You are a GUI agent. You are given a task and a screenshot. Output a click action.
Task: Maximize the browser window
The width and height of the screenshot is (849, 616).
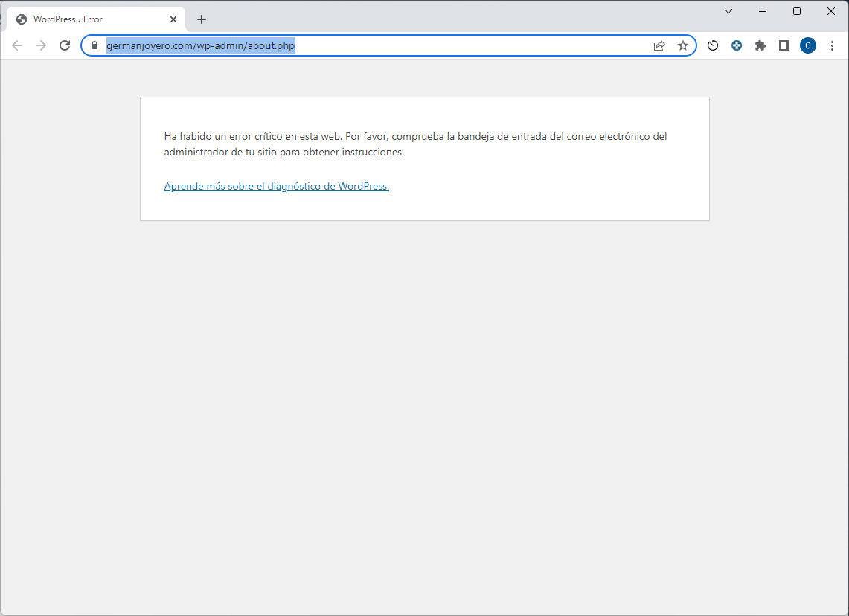[796, 11]
